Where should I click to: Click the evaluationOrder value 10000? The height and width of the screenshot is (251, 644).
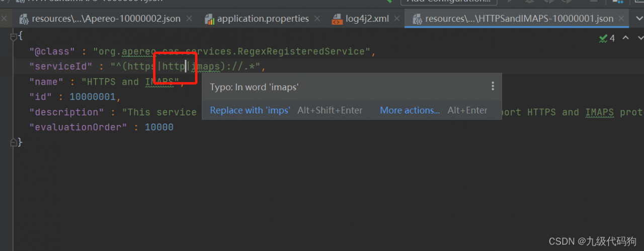pos(159,127)
